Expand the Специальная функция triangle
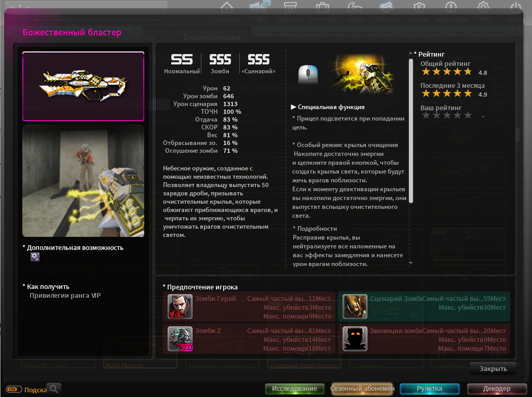Image resolution: width=532 pixels, height=397 pixels. (x=293, y=107)
